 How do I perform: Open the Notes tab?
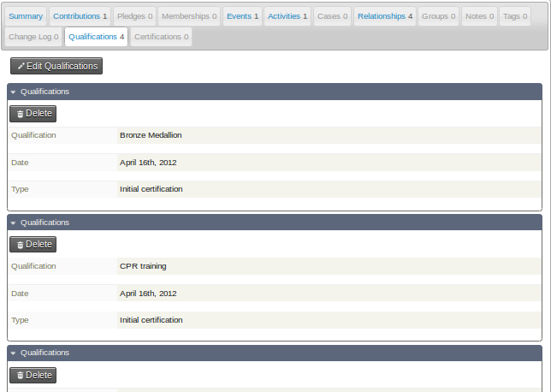tap(479, 16)
